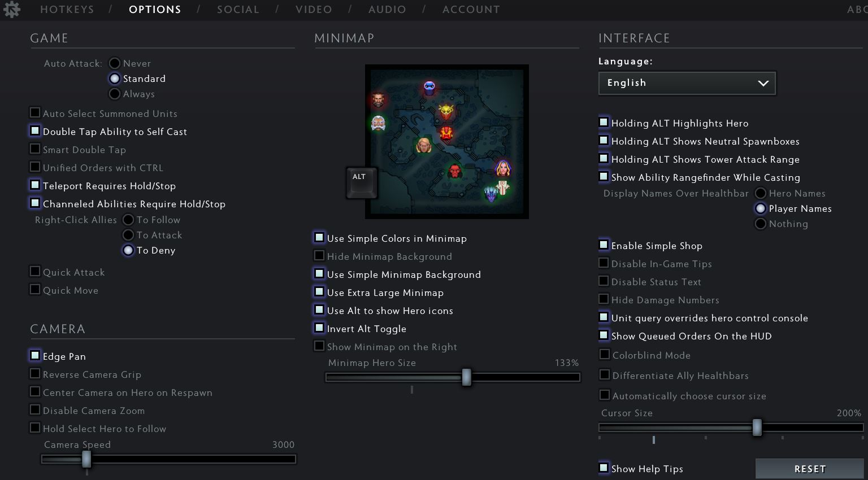
Task: Click the dark-bearded hero icon on minimap
Action: [378, 101]
